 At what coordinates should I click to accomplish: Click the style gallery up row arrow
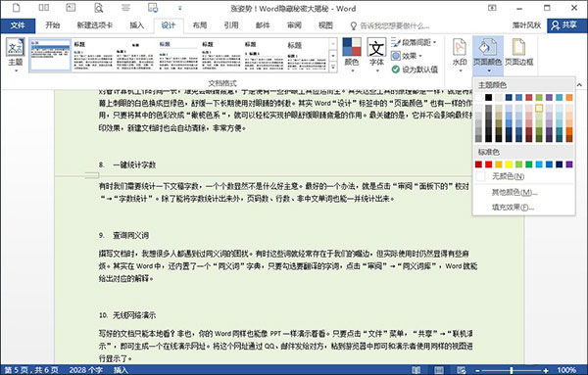pyautogui.click(x=333, y=43)
